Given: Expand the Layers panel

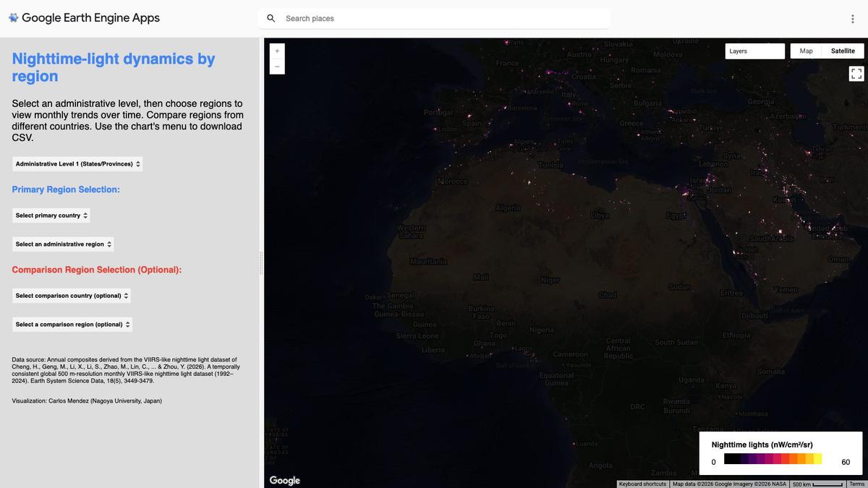Looking at the screenshot, I should point(755,51).
